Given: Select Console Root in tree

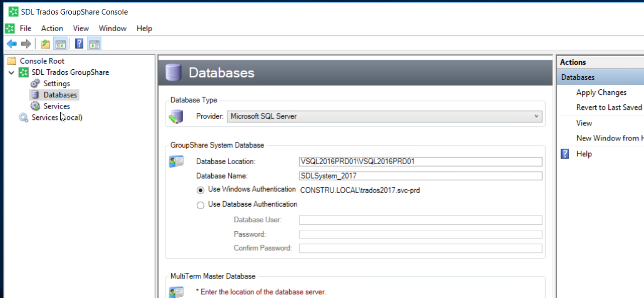Looking at the screenshot, I should click(42, 61).
